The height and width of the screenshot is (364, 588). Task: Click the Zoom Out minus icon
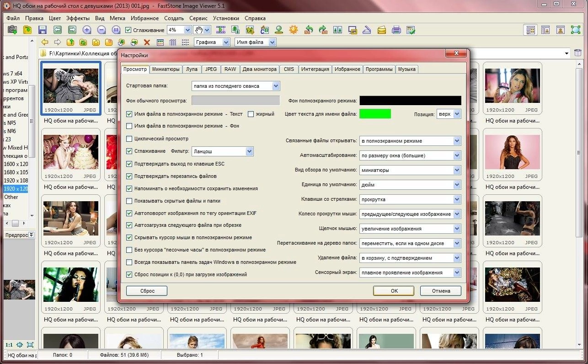coord(102,30)
